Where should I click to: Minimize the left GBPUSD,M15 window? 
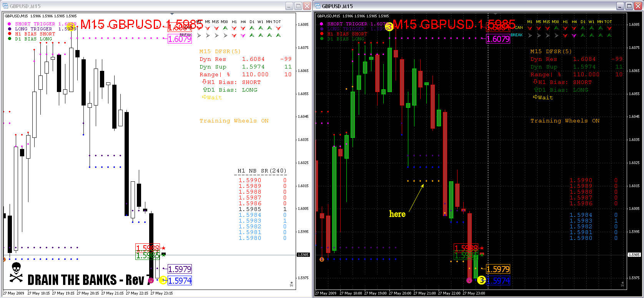pyautogui.click(x=290, y=6)
